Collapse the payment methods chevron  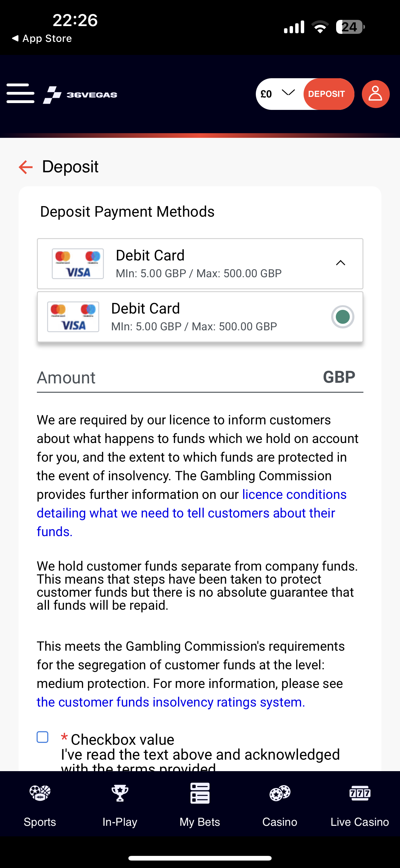pos(340,263)
